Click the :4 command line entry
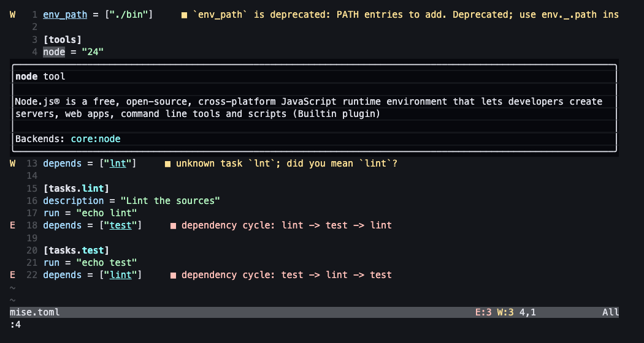 (x=15, y=325)
